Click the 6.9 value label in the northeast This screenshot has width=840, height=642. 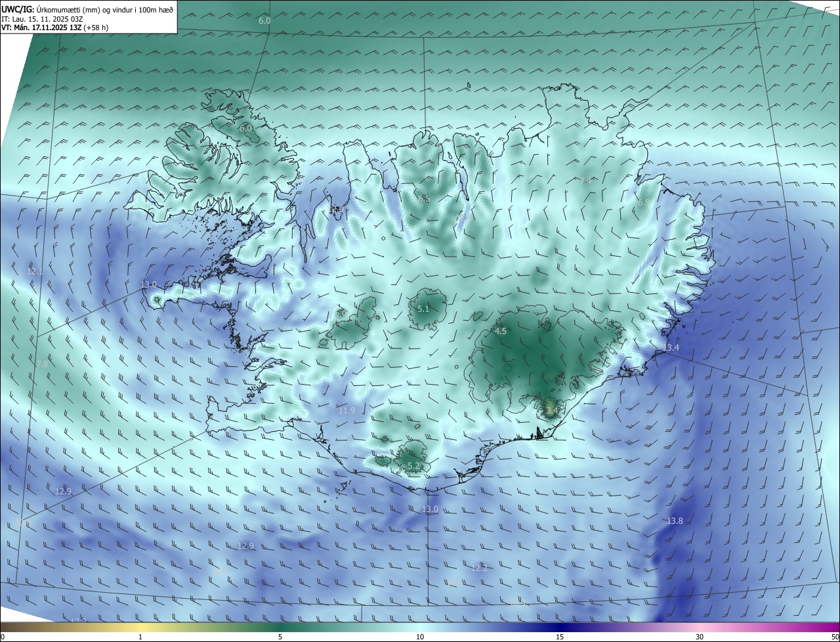[643, 203]
